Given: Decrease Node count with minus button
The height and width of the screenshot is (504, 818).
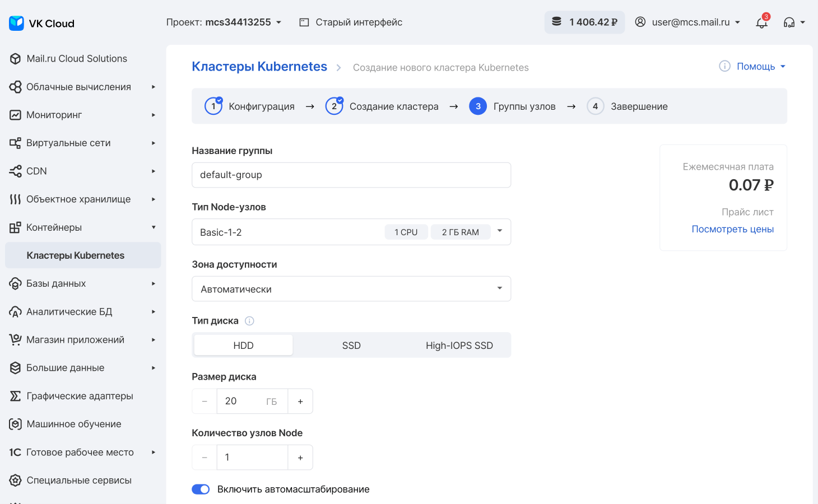Looking at the screenshot, I should [204, 458].
